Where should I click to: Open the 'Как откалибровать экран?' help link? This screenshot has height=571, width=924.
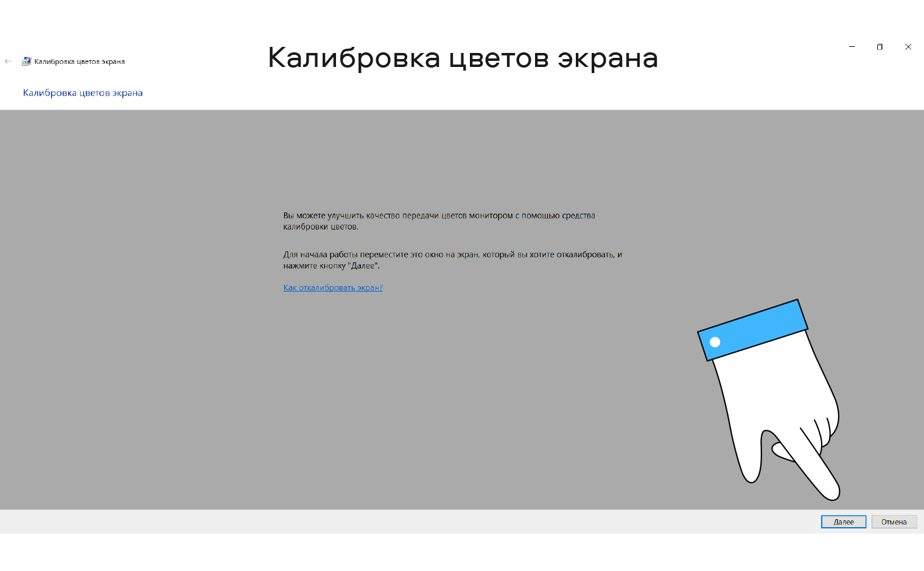click(333, 288)
